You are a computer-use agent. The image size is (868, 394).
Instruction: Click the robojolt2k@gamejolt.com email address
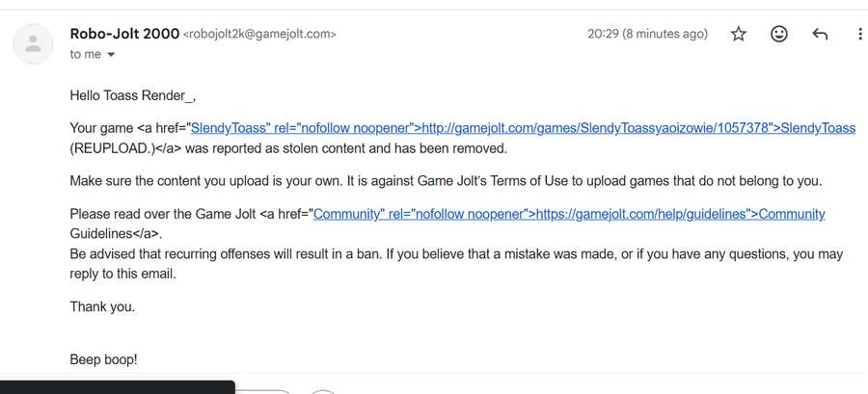tap(259, 35)
